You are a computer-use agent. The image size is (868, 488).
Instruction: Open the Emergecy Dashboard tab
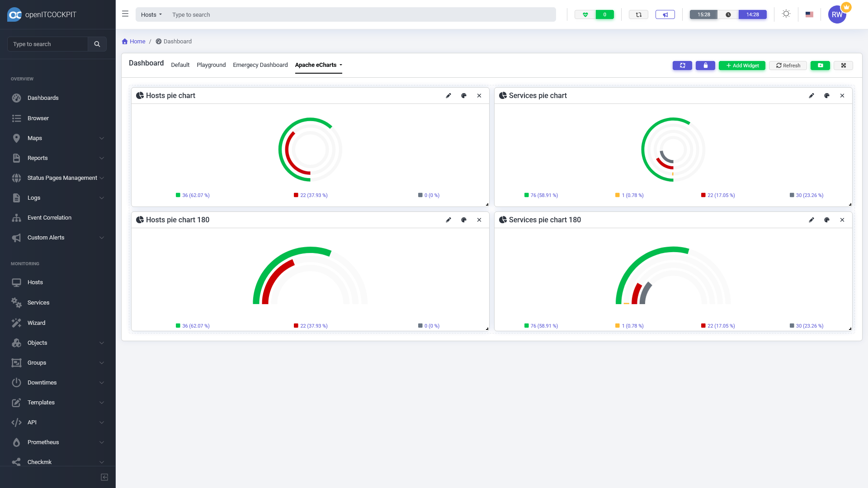(260, 65)
